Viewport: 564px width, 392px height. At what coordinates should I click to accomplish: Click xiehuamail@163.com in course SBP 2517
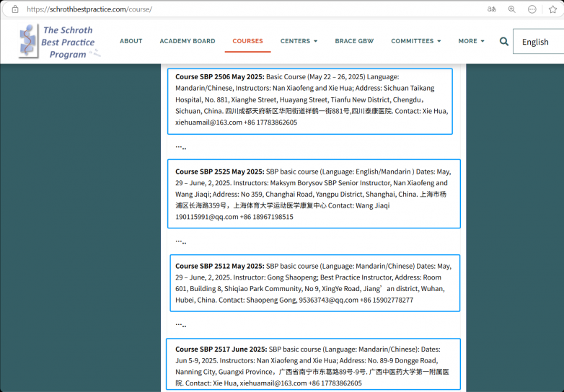tap(273, 383)
